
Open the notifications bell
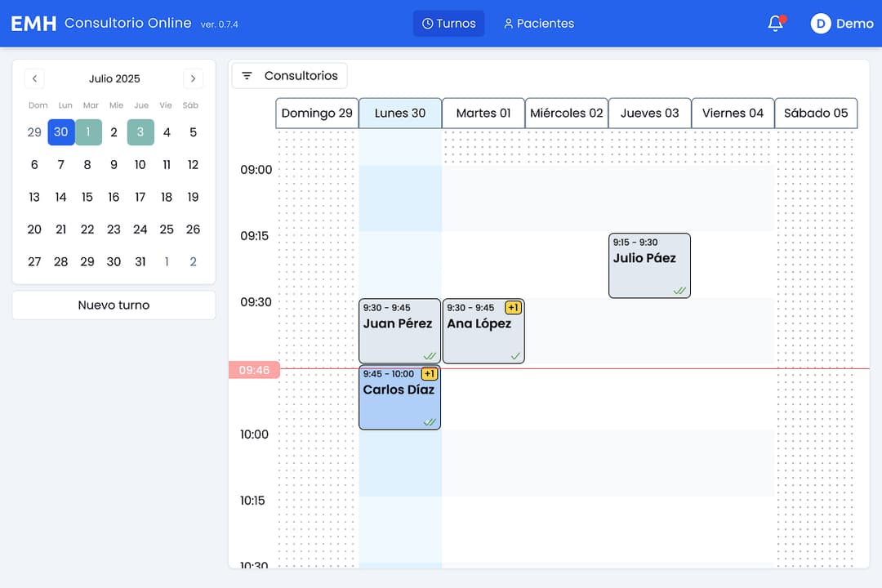(775, 24)
